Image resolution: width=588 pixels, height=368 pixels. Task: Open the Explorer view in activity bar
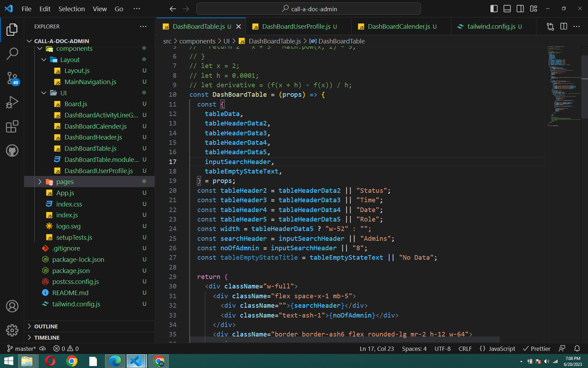click(x=12, y=29)
